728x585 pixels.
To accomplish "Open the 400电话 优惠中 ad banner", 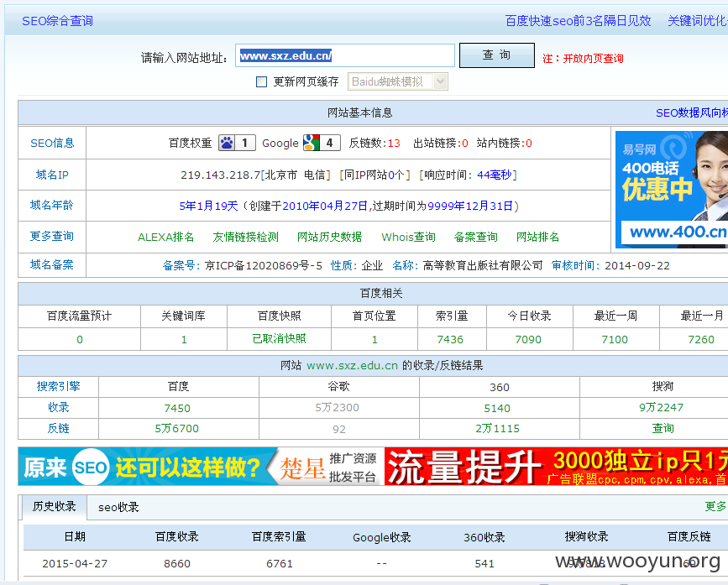I will [x=672, y=190].
